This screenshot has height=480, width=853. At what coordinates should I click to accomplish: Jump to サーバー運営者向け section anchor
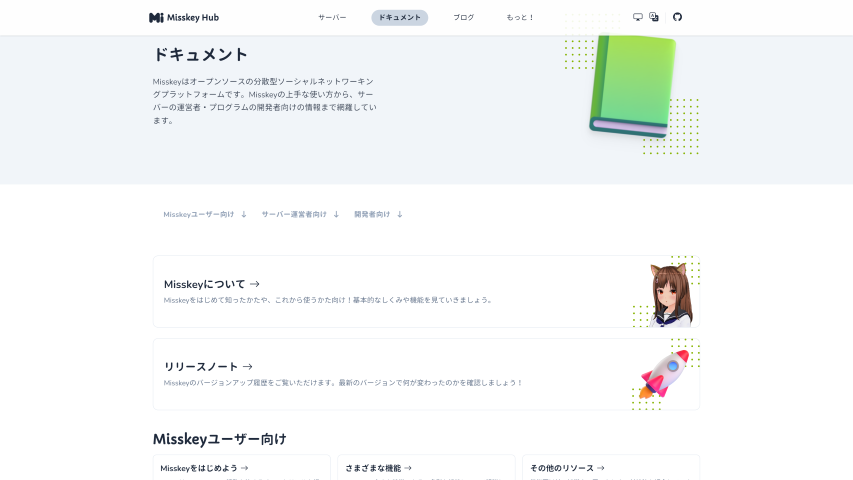coord(300,214)
